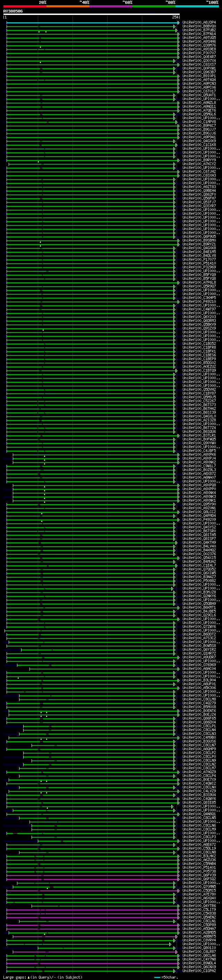Viewport: 222px width, 980px height.
Task: Click the UniRef100_A7S3C2 label
Action: 199,638
